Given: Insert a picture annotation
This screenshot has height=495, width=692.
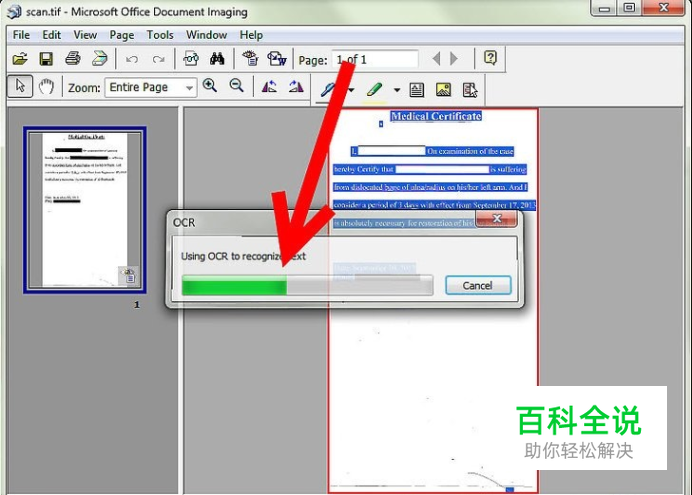Looking at the screenshot, I should (443, 90).
